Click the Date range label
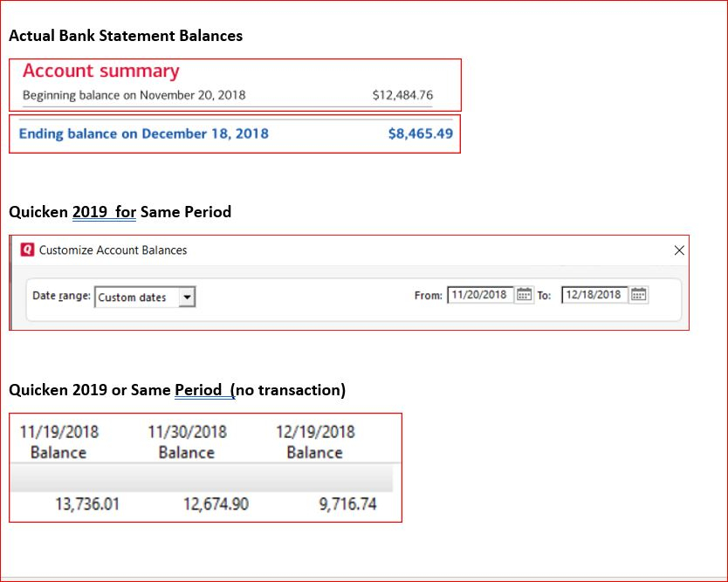 click(x=61, y=296)
